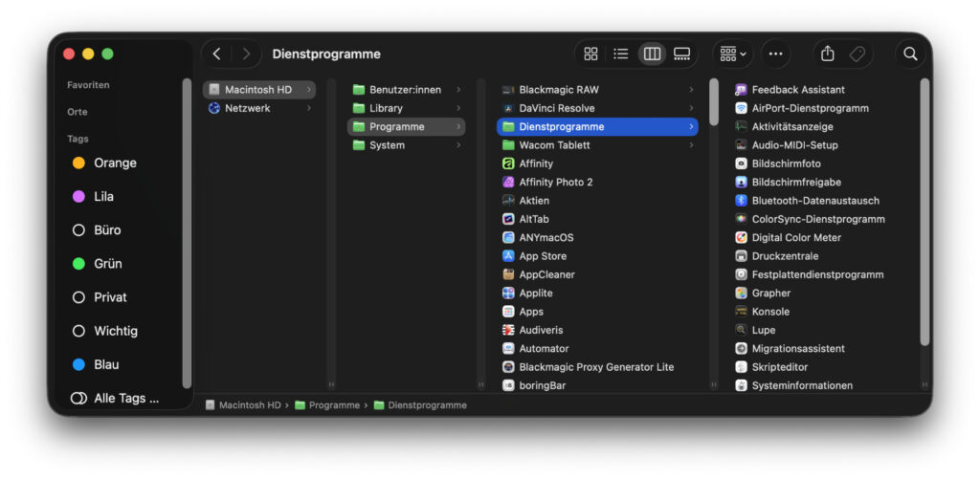
Task: Click the Share toolbar icon
Action: (828, 54)
